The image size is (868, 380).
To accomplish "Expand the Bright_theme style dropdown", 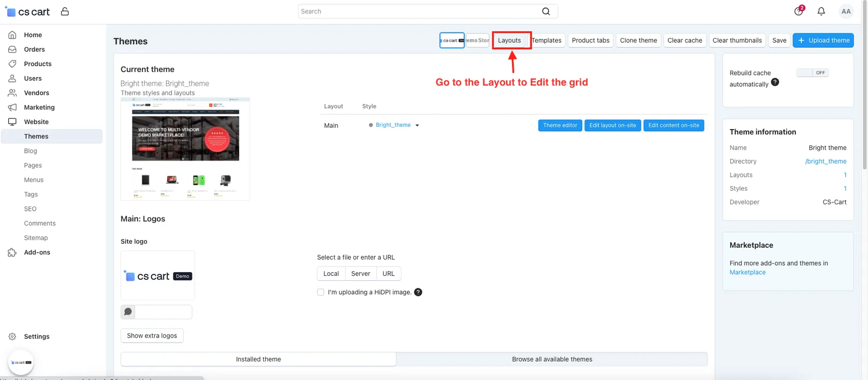I will (417, 125).
